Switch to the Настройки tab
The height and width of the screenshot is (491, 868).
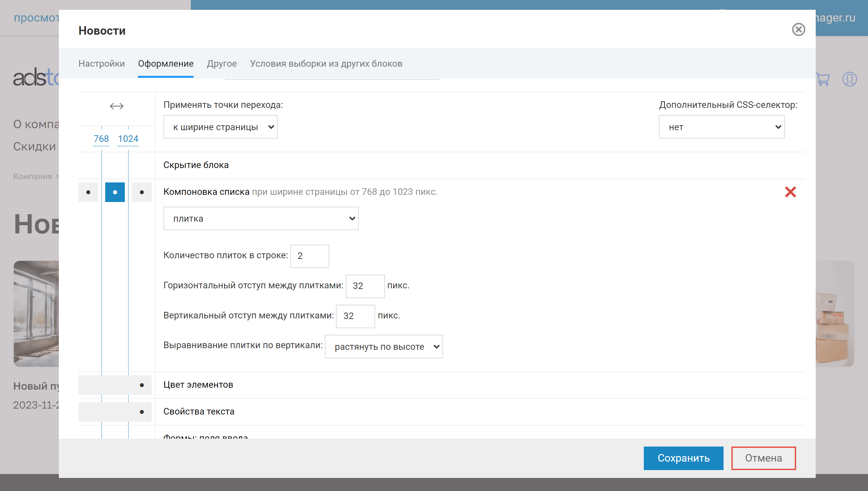tap(101, 64)
